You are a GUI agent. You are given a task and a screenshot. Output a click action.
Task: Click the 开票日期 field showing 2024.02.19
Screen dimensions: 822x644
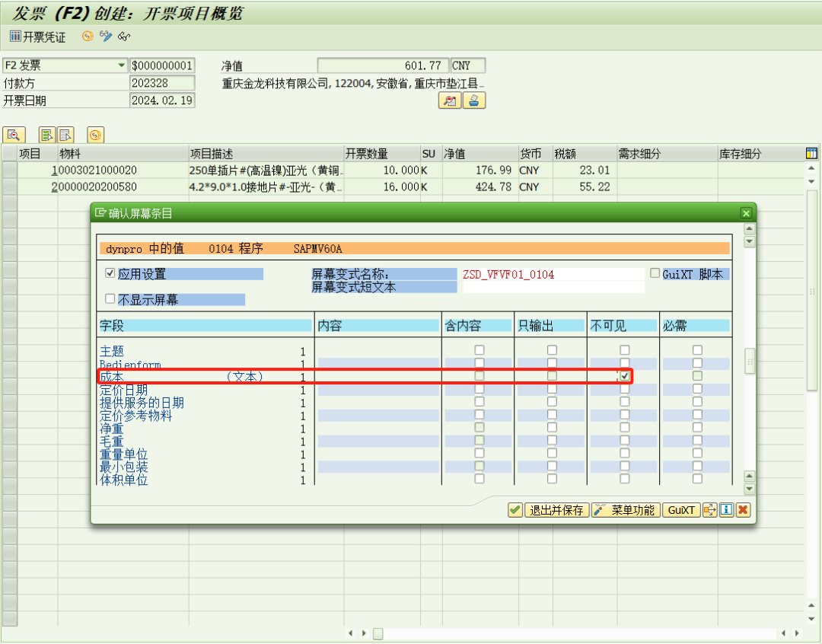click(x=162, y=100)
